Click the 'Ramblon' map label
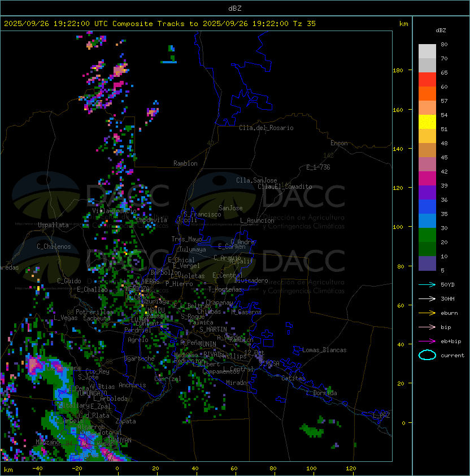This screenshot has height=476, width=470. [x=185, y=163]
